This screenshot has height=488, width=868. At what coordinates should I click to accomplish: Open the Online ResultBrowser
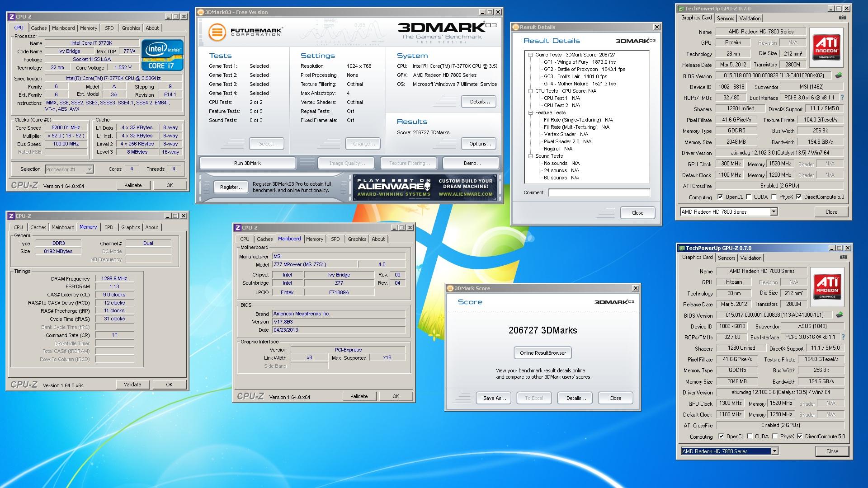542,353
